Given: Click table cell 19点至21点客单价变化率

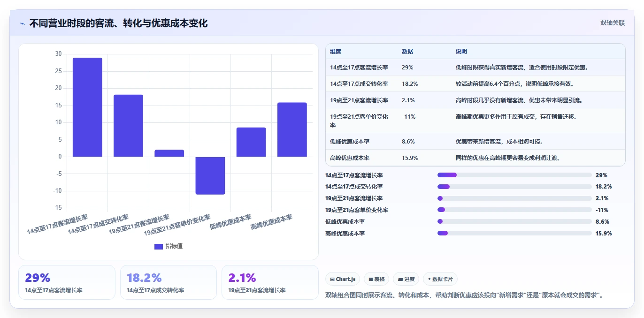Looking at the screenshot, I should pos(359,121).
